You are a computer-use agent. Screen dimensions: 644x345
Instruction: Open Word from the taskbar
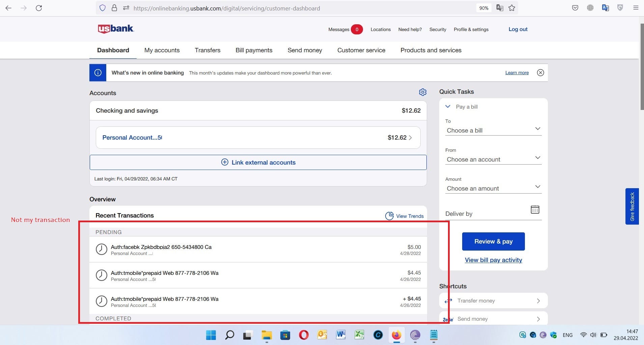point(341,335)
